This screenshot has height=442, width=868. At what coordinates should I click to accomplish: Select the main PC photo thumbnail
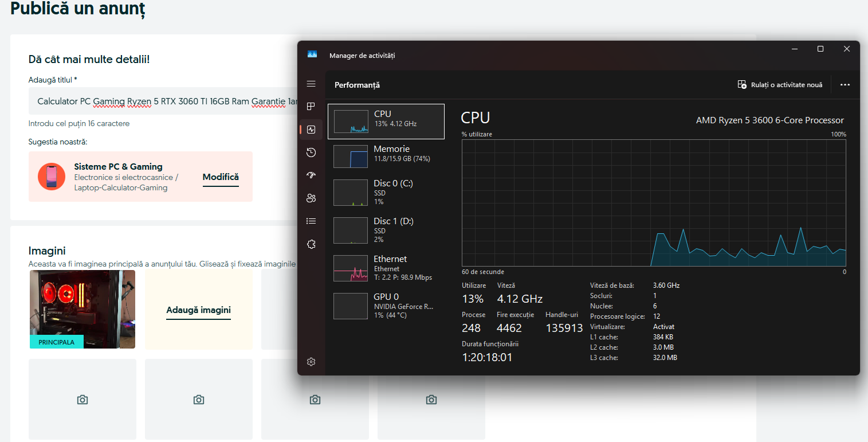(83, 309)
